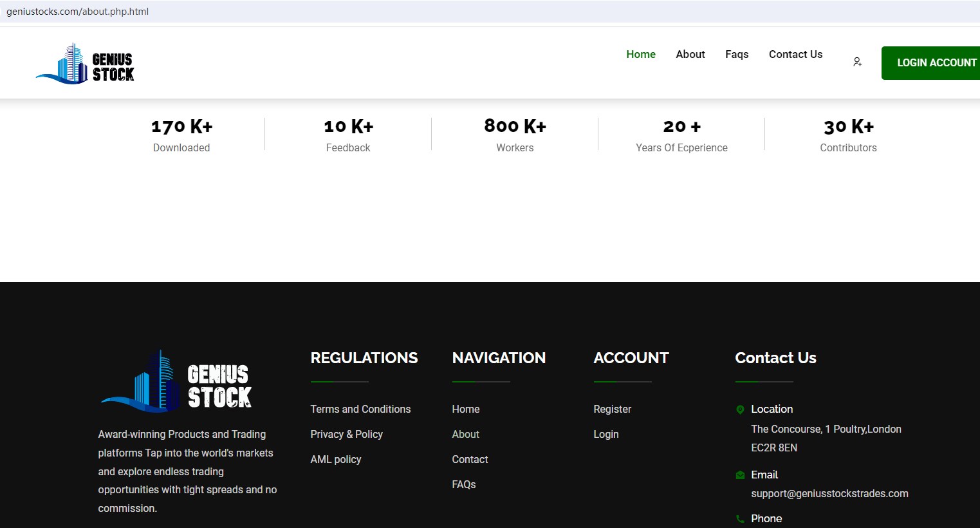Click the footer FAQs link

(x=463, y=484)
